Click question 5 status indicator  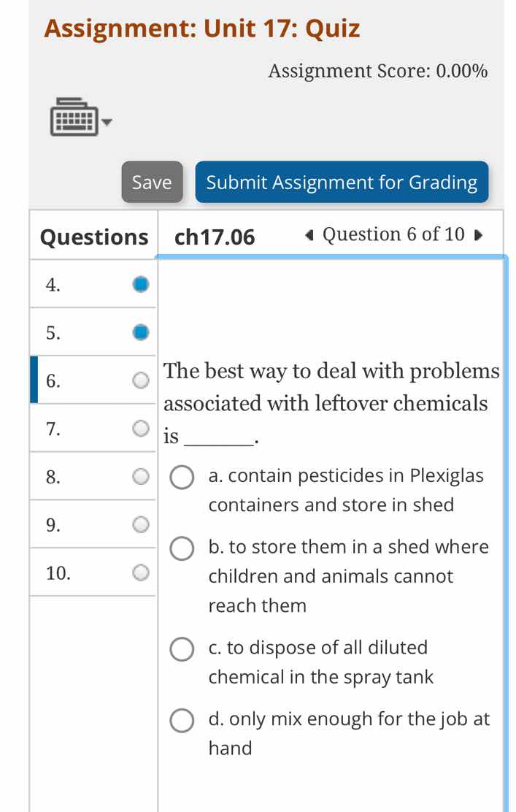(x=141, y=332)
